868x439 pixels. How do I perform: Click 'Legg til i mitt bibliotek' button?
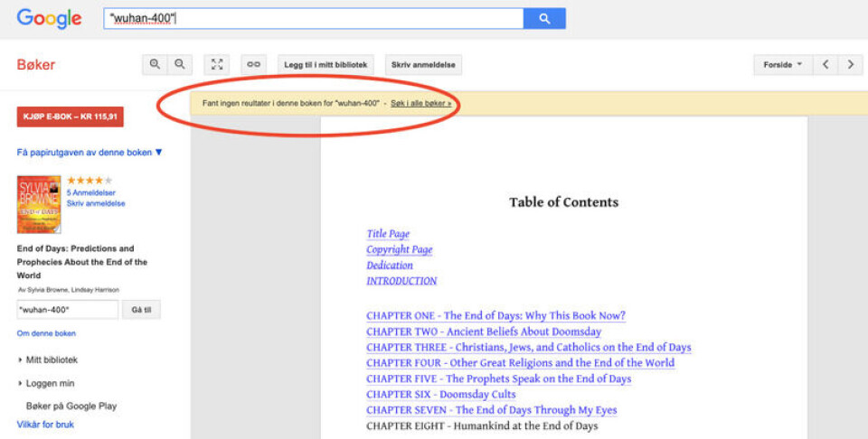click(325, 64)
